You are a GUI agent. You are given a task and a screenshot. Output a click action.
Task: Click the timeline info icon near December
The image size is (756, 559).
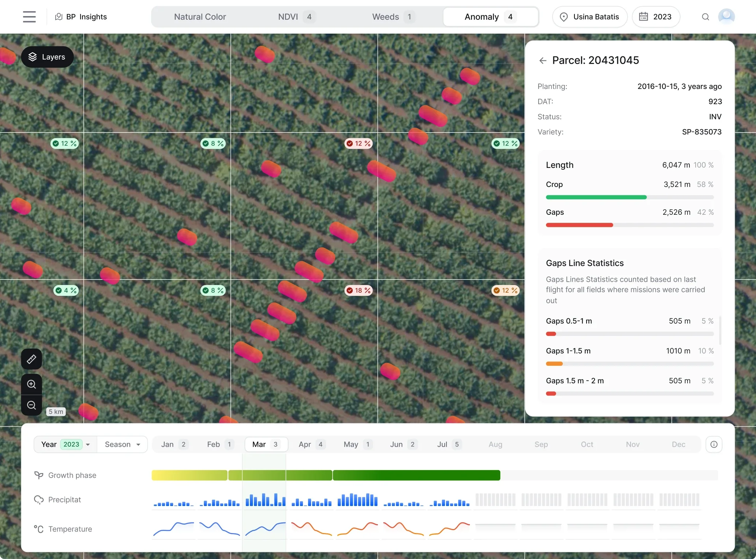(714, 444)
